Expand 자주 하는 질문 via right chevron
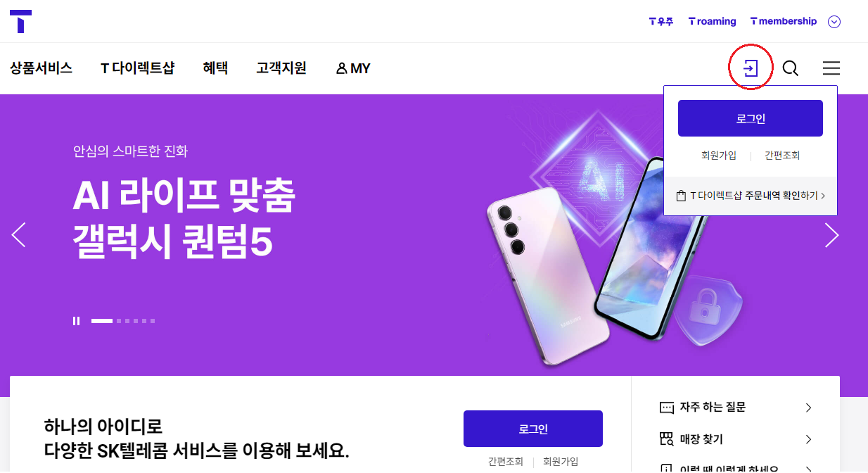 pos(809,408)
